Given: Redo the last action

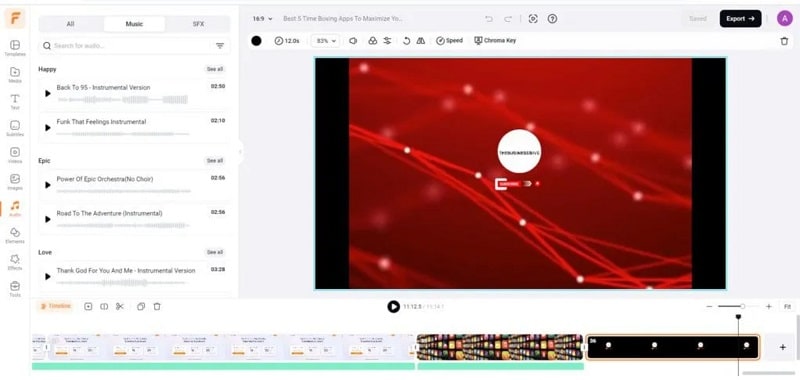Looking at the screenshot, I should coord(508,19).
